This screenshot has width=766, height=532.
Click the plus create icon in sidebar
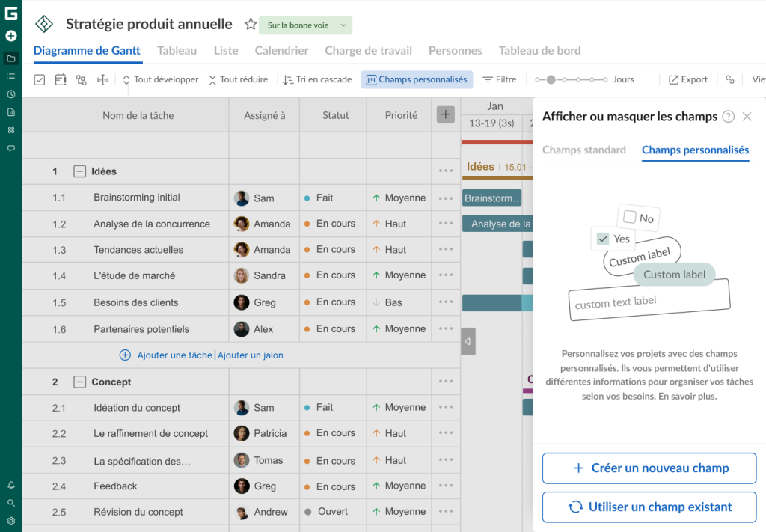pos(10,36)
